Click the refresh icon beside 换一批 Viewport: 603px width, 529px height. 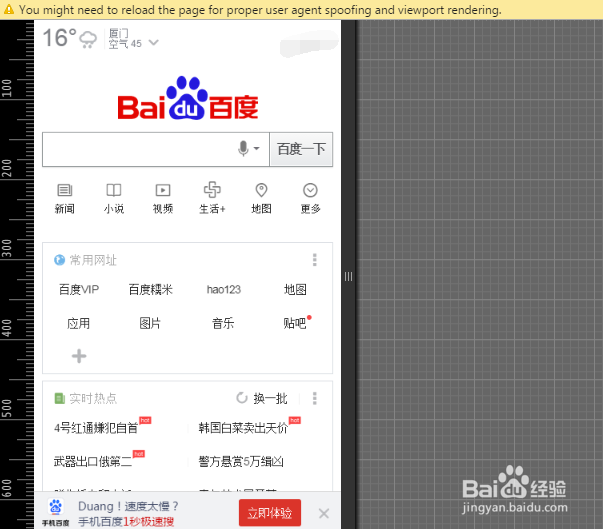(242, 398)
